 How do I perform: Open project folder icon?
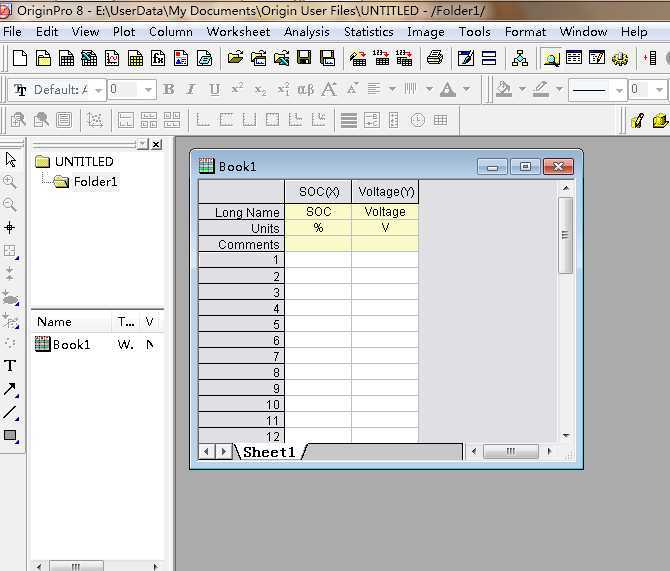(235, 58)
